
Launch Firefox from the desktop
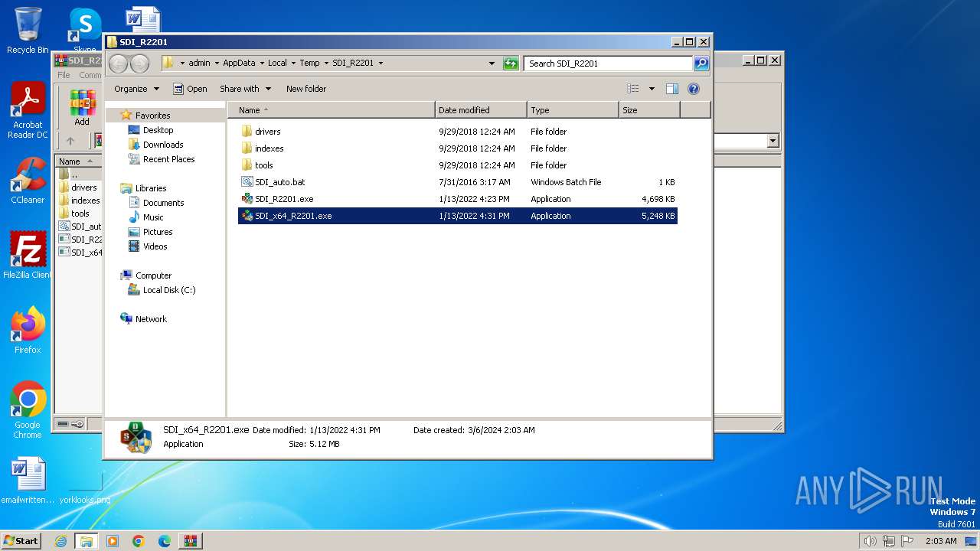coord(28,331)
